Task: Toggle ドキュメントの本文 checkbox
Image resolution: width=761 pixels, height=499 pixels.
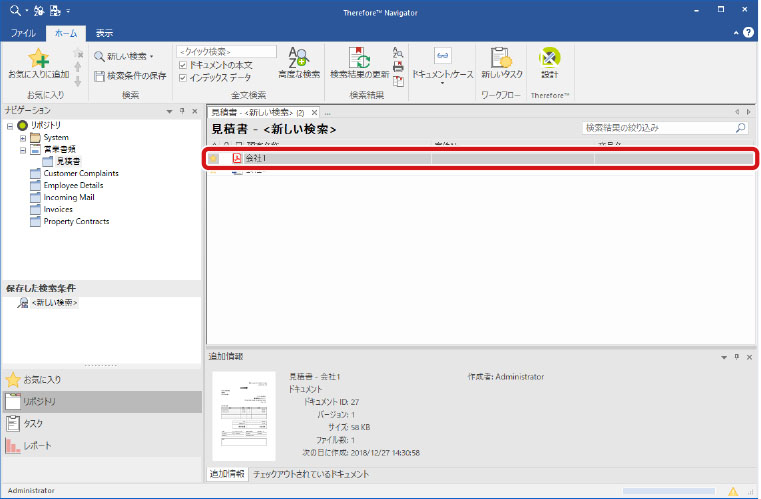Action: click(182, 65)
